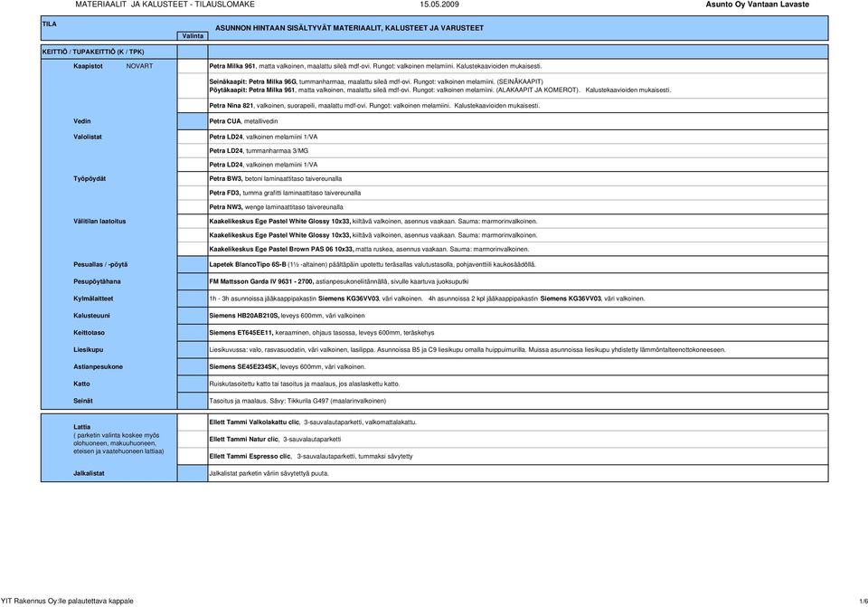The width and height of the screenshot is (868, 607).
Task: Click 'Siemens HB20AB210S' oven description
Action: coord(287,316)
